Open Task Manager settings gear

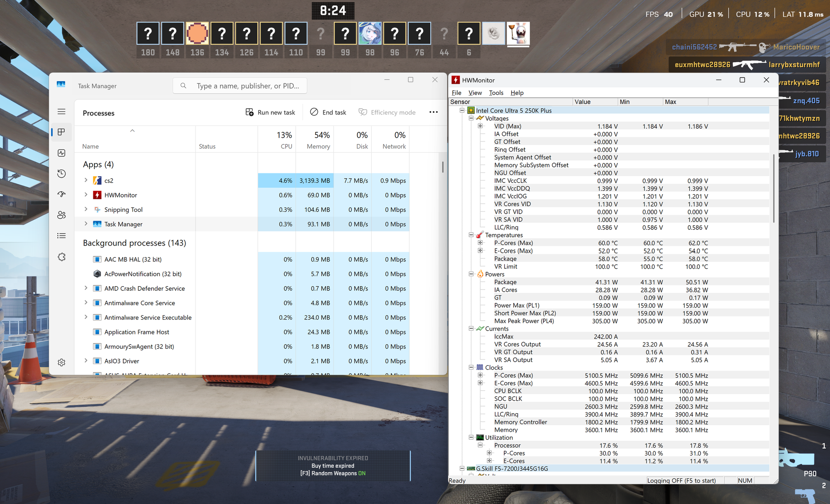point(61,362)
